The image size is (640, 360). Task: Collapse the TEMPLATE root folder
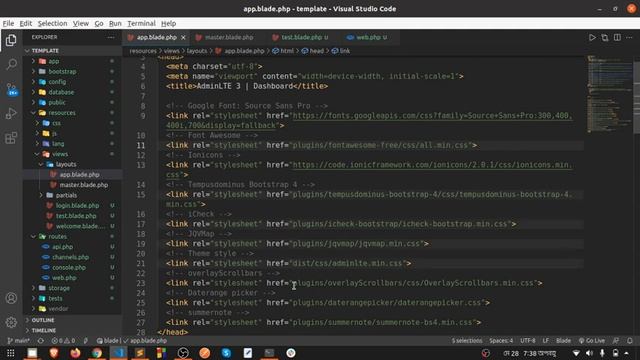click(x=72, y=51)
